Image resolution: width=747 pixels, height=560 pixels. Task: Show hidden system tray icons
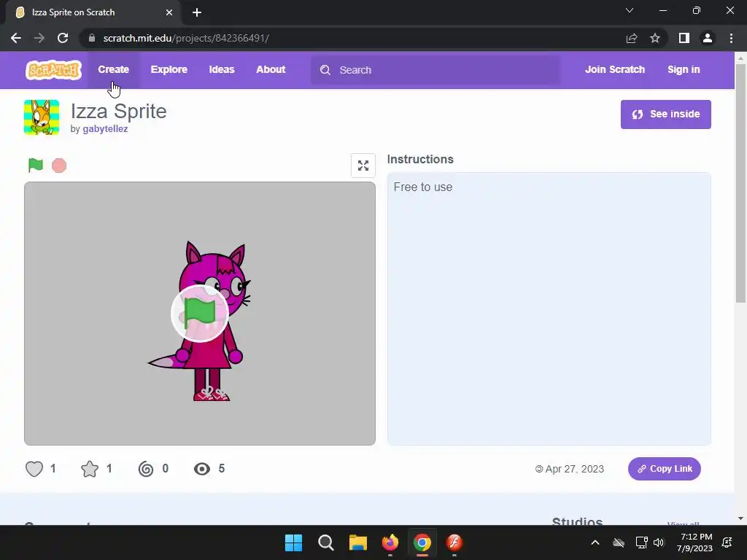click(595, 542)
